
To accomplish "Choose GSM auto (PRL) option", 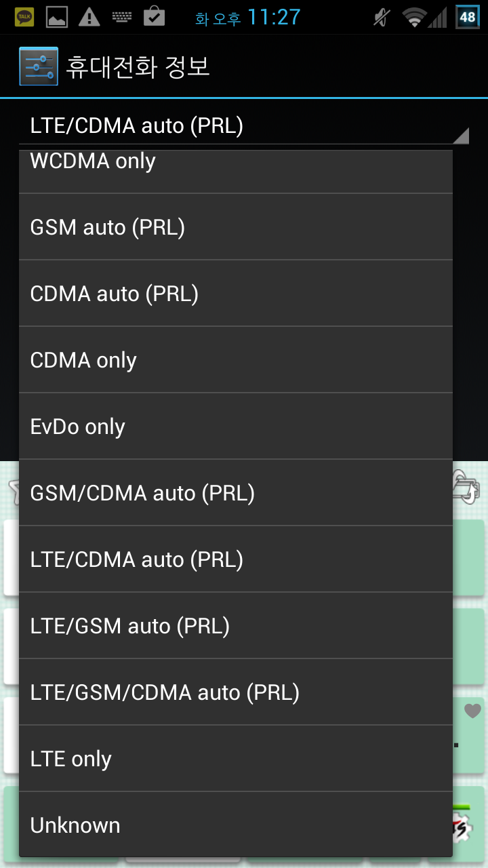I will pos(235,227).
